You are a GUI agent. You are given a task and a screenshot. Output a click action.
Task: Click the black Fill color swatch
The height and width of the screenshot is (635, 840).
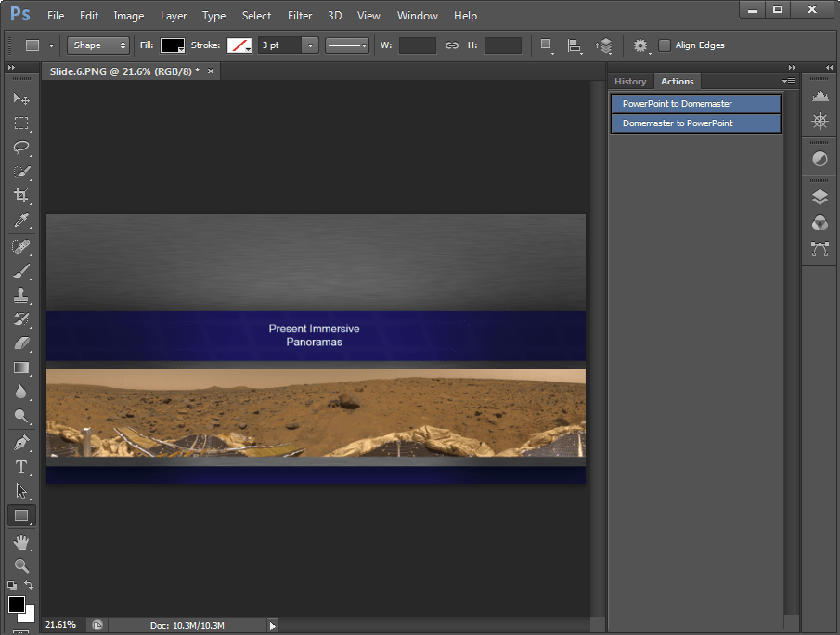pyautogui.click(x=173, y=45)
